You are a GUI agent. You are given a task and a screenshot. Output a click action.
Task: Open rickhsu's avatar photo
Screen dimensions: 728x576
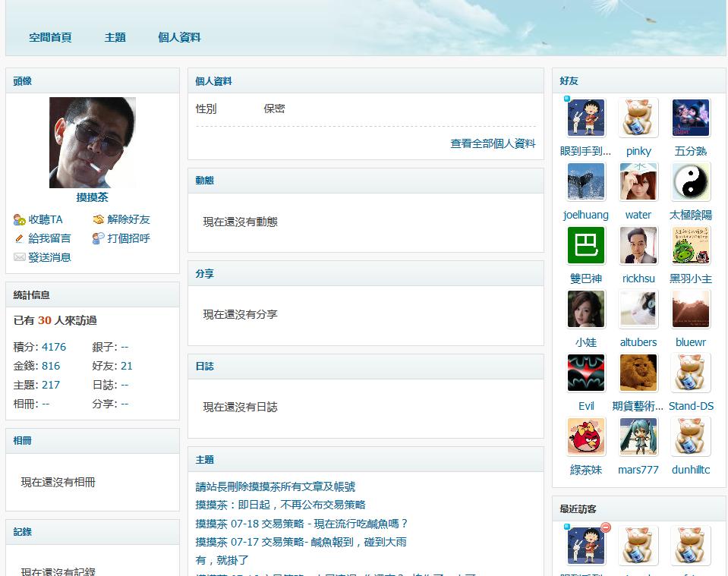[638, 245]
